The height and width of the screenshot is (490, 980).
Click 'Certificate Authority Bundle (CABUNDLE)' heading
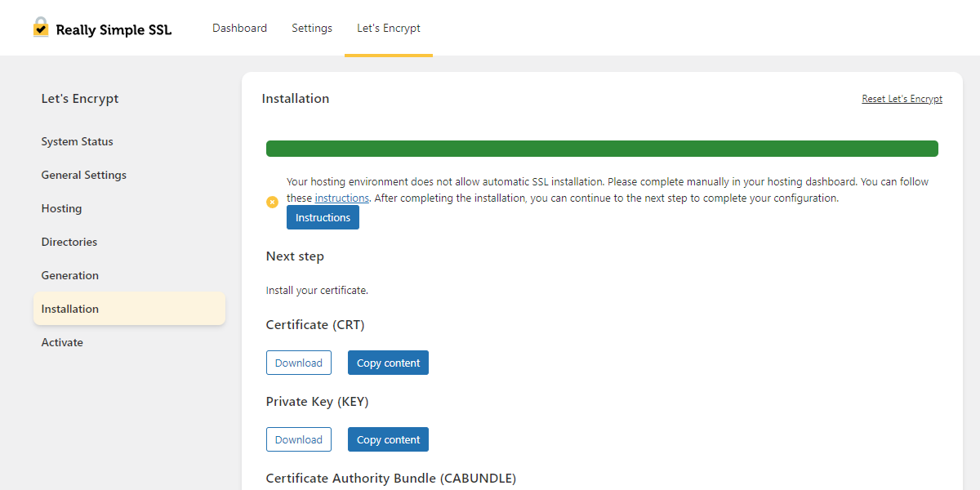point(391,479)
